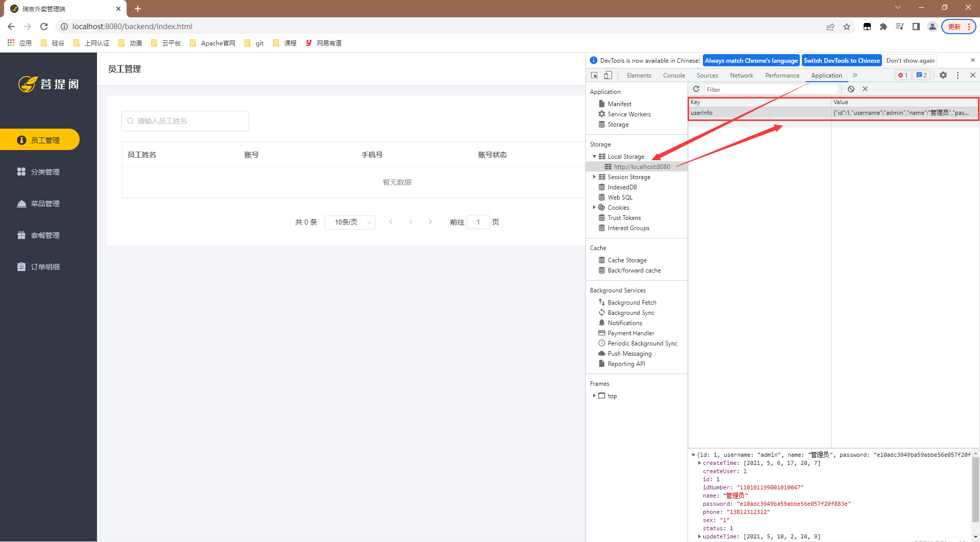Screen dimensions: 980x542
Task: Click the employee name search field
Action: click(185, 121)
